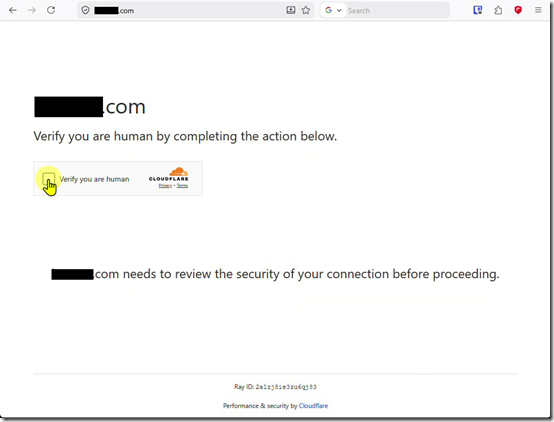Open the hamburger application menu
Screen dimensions: 554x422
538,10
